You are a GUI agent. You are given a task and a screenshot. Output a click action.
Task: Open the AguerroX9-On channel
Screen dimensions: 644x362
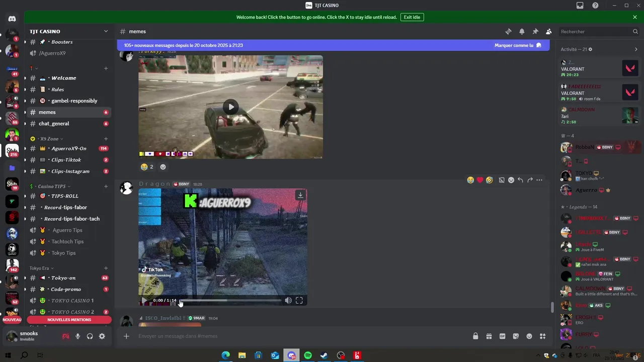68,148
